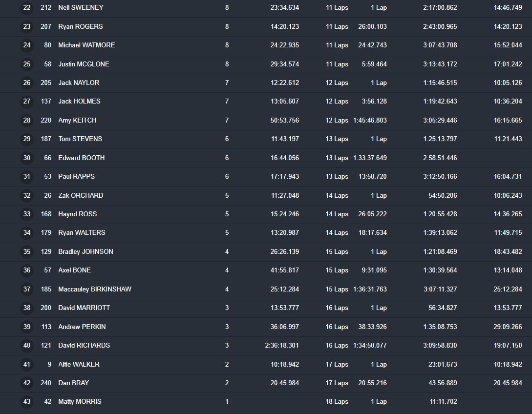Click position badge 28 beside Amy Keitch
532x414 pixels.
(x=27, y=120)
